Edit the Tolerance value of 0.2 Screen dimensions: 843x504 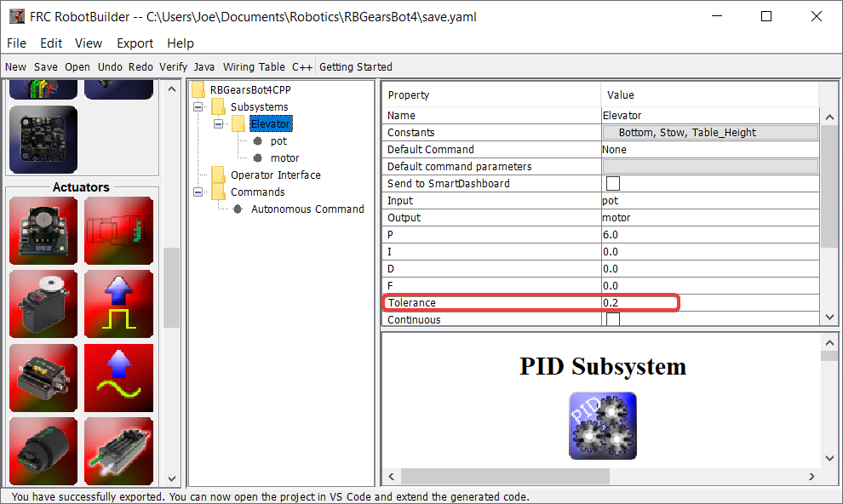710,302
